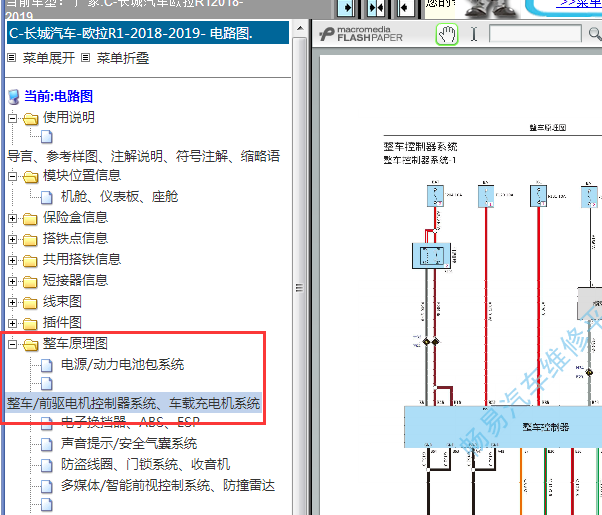Click the tree panel scroll-up arrow
602x515 pixels.
pyautogui.click(x=300, y=28)
